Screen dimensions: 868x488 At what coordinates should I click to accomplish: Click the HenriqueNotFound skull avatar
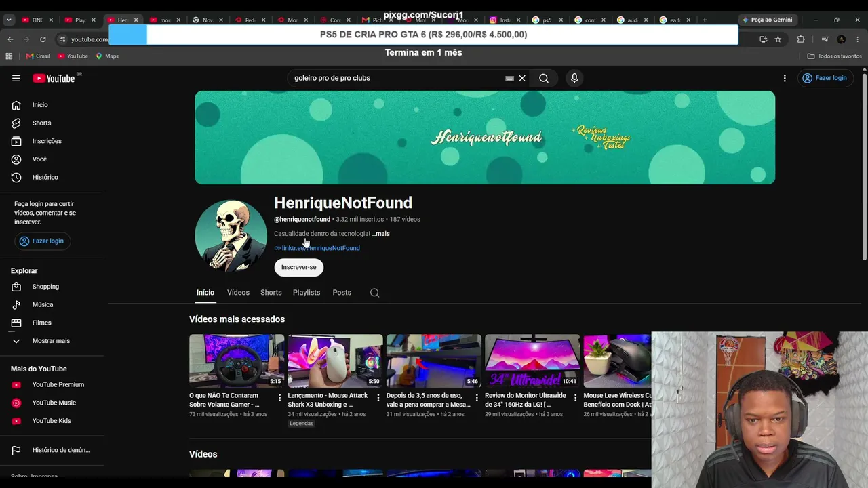click(231, 236)
